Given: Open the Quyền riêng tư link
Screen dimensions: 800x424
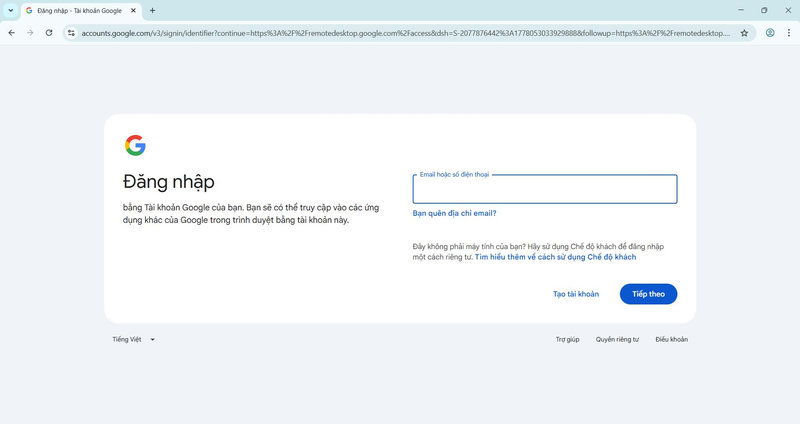Looking at the screenshot, I should [617, 339].
